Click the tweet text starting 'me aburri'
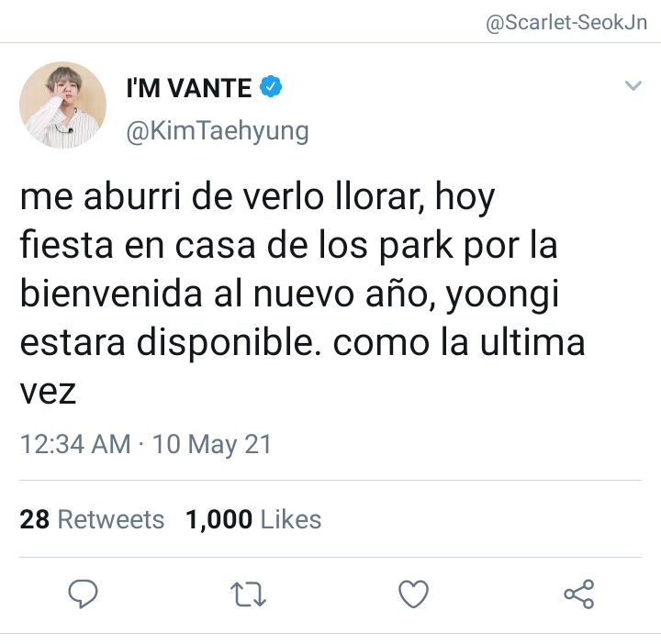 point(302,294)
